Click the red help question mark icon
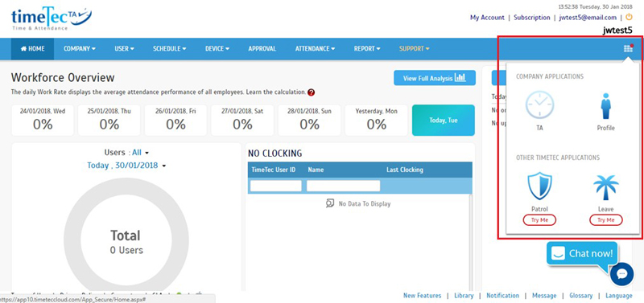644x303 pixels. [311, 92]
